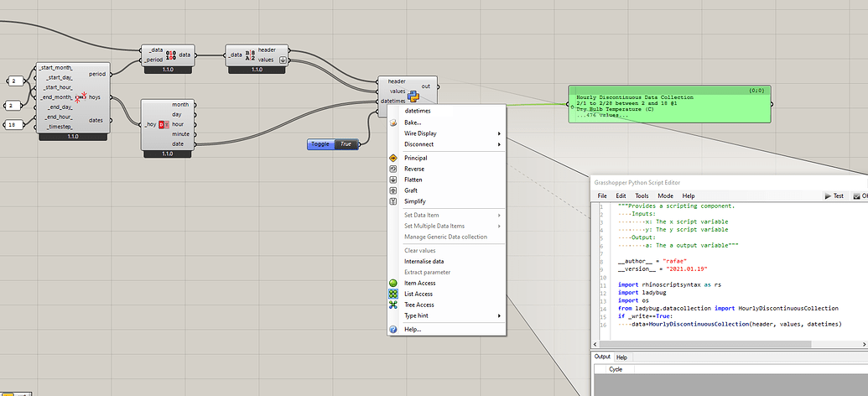
Task: Switch to the Help tab in editor
Action: point(621,357)
